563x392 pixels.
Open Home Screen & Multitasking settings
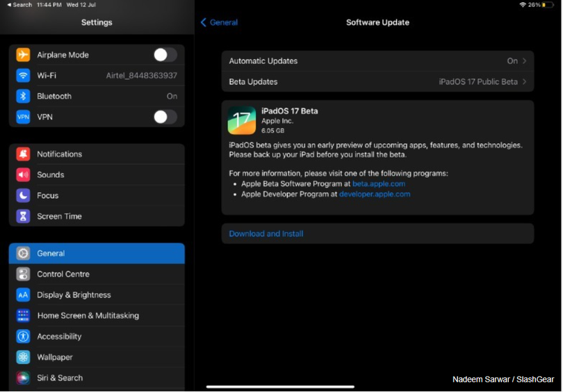[x=97, y=316]
